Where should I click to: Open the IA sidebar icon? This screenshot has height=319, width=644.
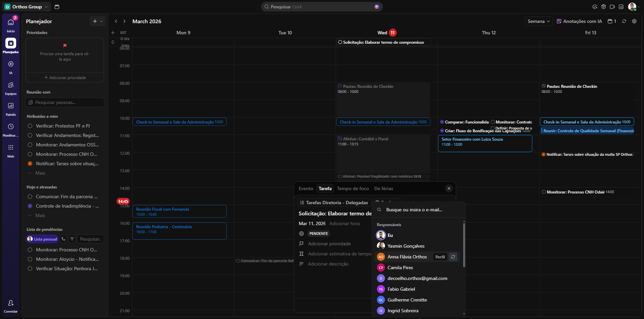click(11, 64)
